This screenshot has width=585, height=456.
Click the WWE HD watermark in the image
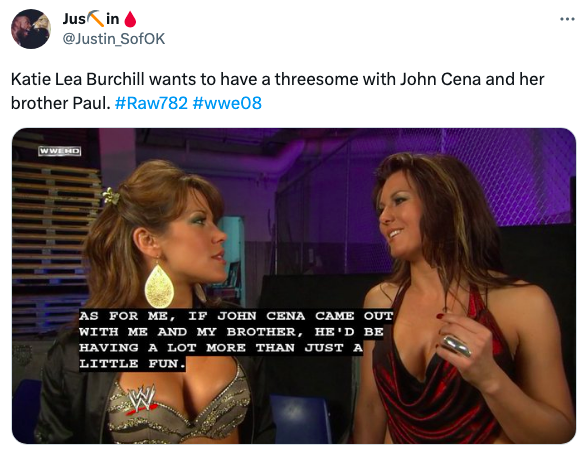60,151
